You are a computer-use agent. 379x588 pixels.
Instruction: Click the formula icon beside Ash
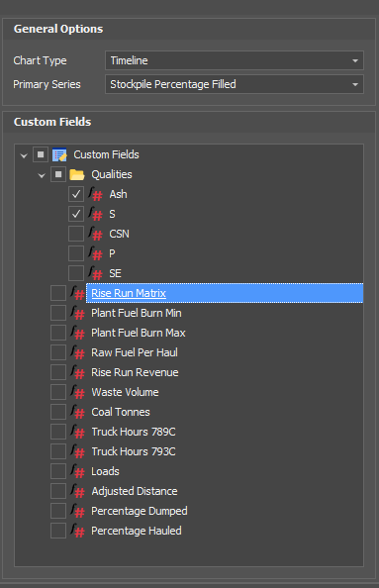(96, 194)
